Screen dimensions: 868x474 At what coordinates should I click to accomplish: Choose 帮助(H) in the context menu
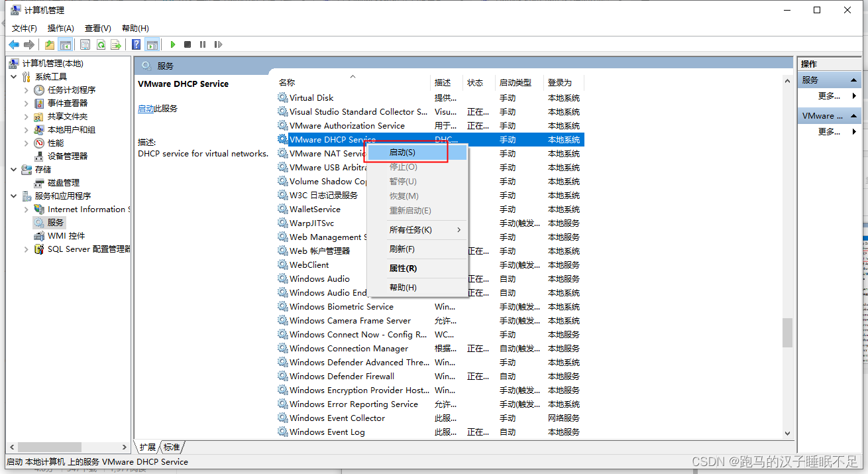417,288
